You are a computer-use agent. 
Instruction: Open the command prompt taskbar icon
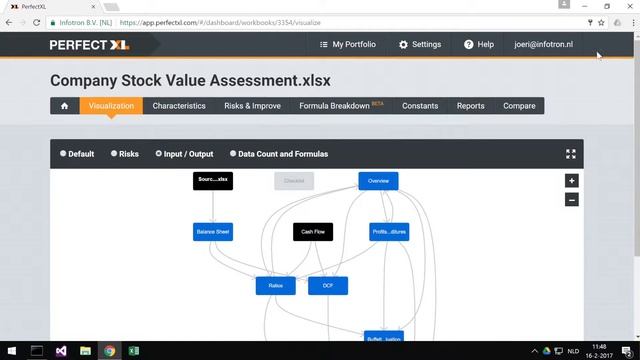coord(37,351)
